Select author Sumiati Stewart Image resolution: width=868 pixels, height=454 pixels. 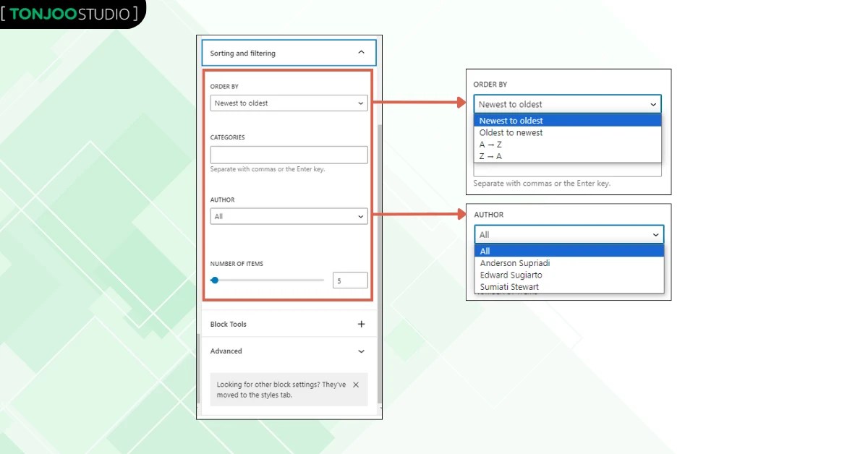click(569, 287)
